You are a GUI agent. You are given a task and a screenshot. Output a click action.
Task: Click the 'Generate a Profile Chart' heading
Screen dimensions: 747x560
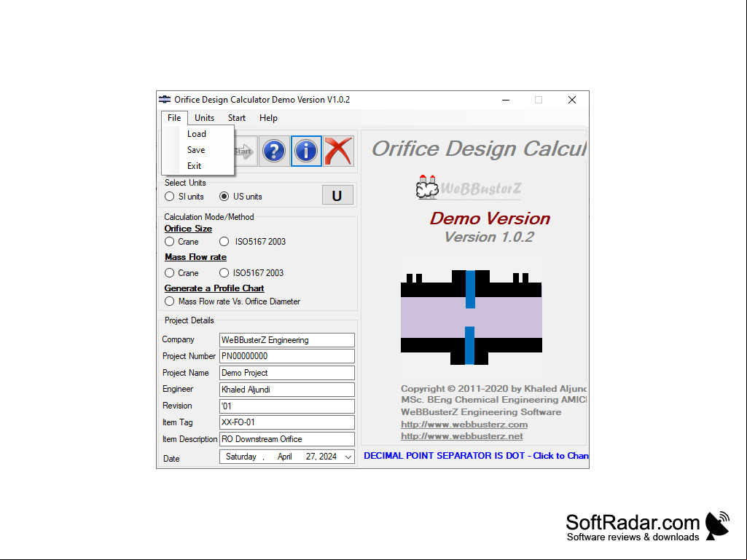(214, 288)
